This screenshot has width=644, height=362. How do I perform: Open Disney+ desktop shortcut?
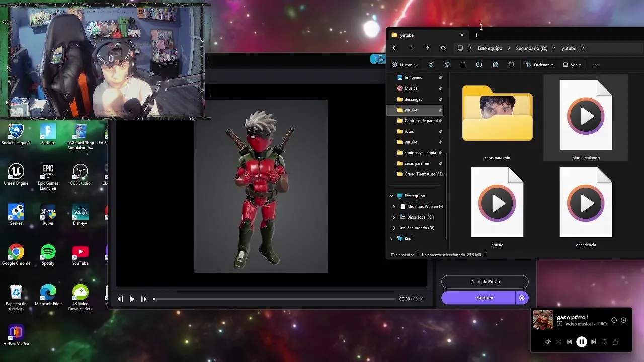(x=80, y=215)
